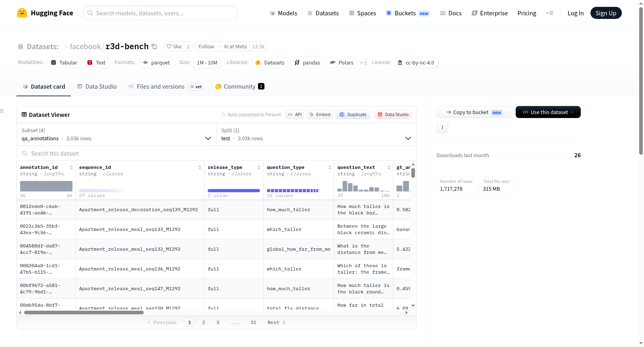
Task: Follow AI at Meta
Action: [x=223, y=46]
